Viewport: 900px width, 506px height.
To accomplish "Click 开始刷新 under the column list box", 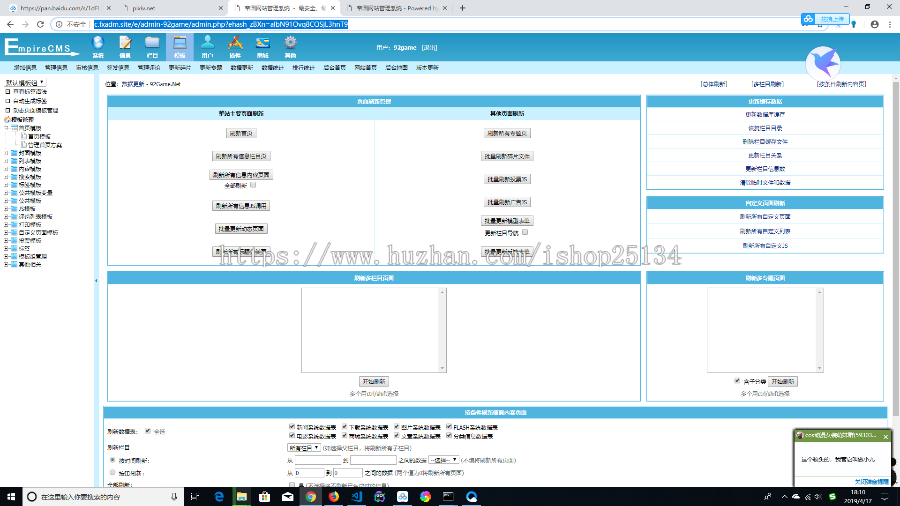I will coord(374,381).
